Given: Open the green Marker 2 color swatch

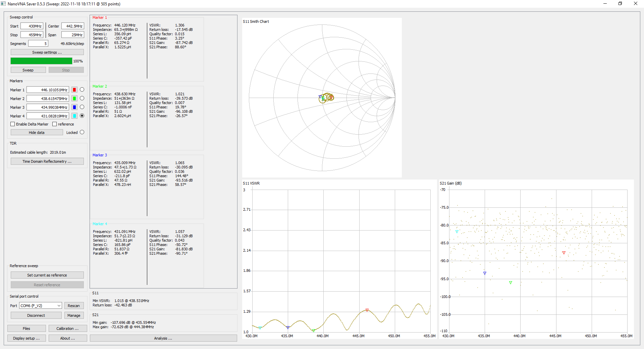Looking at the screenshot, I should click(74, 99).
